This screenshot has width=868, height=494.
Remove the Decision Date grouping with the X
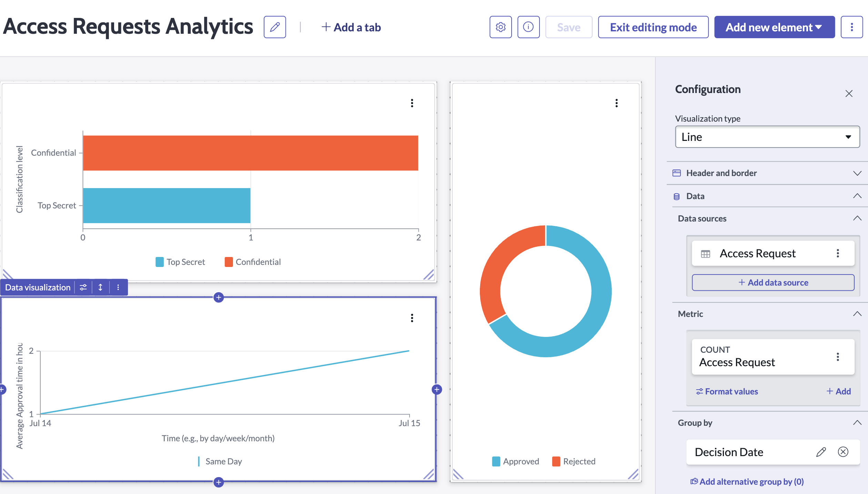coord(843,452)
